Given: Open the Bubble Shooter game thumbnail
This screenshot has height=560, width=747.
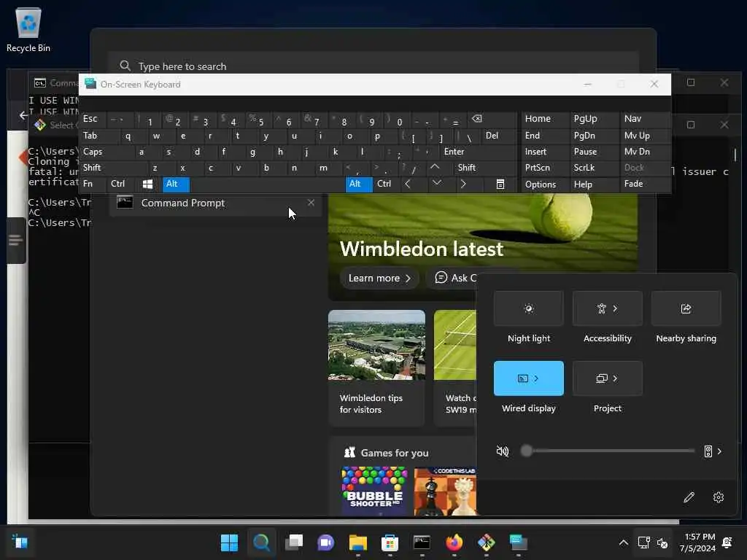Looking at the screenshot, I should pyautogui.click(x=374, y=491).
